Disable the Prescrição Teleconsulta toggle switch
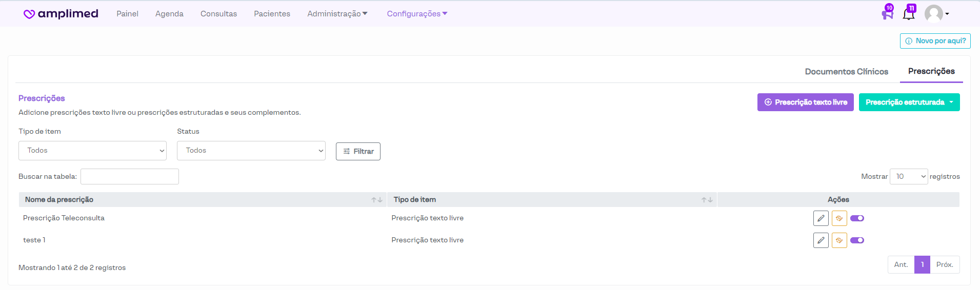980x290 pixels. click(x=857, y=218)
